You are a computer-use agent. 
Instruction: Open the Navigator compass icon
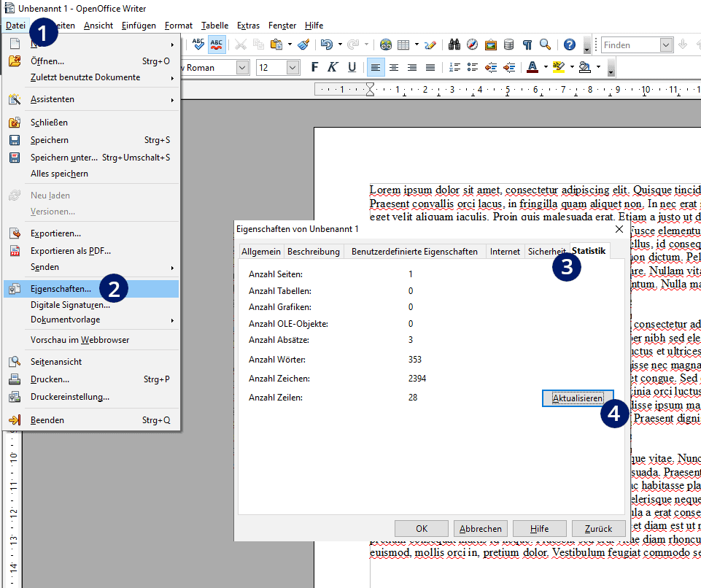click(472, 45)
